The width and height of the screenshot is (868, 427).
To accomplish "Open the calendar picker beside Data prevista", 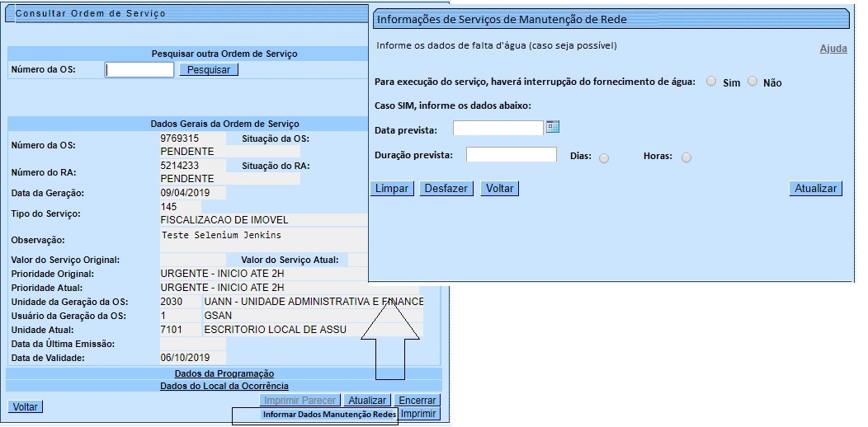I will (x=553, y=127).
